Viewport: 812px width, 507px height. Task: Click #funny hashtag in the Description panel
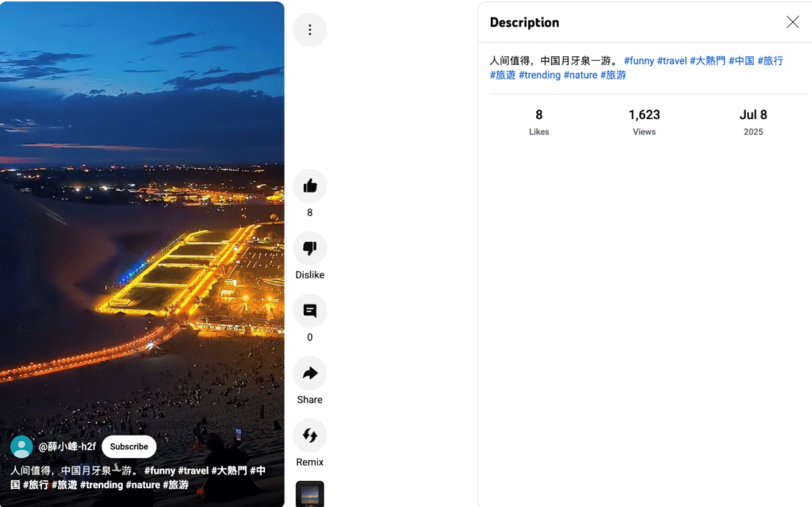[638, 60]
